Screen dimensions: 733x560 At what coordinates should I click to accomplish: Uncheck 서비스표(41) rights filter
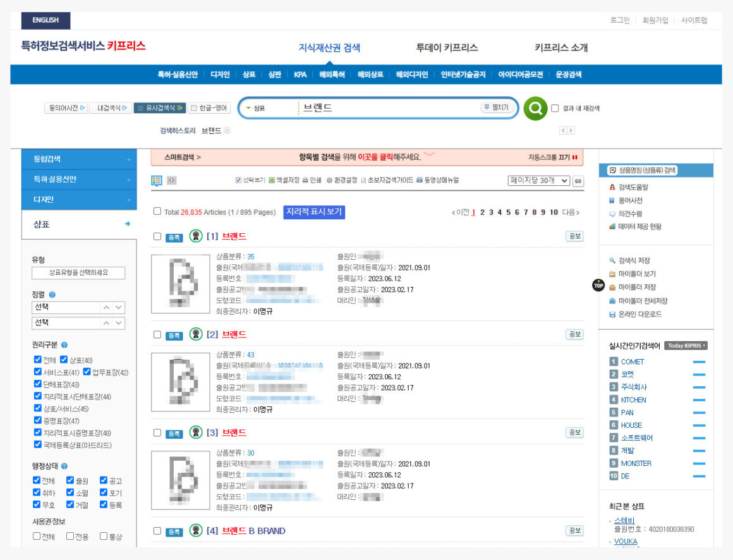pos(38,372)
